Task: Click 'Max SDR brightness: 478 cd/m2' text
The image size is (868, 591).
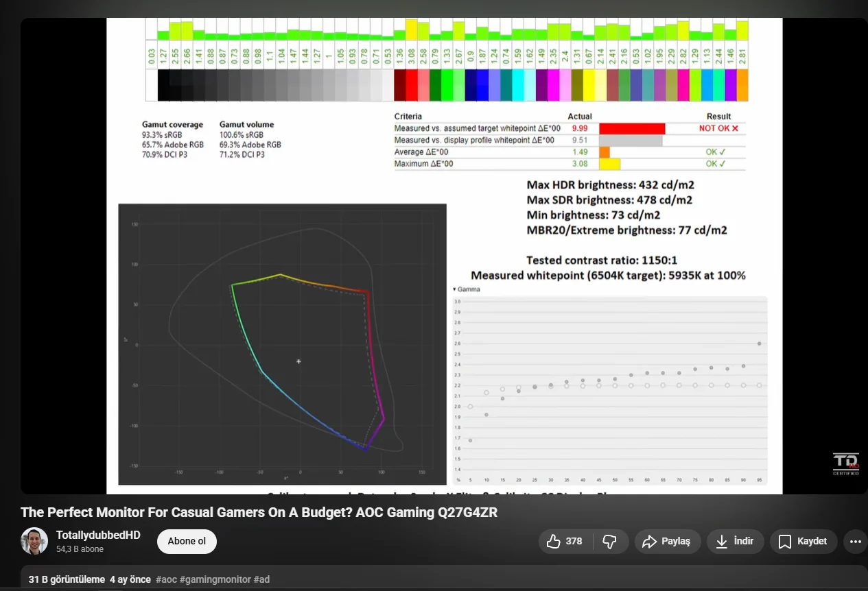Action: pos(609,200)
